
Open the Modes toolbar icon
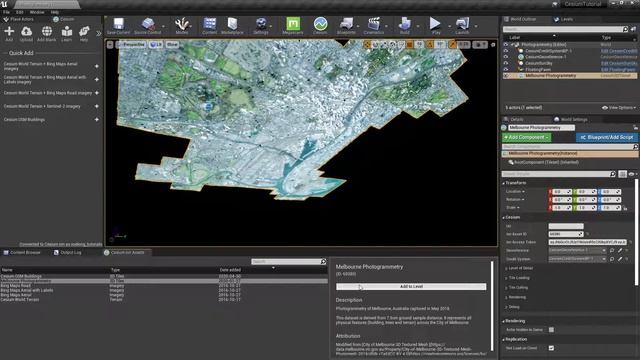click(182, 26)
